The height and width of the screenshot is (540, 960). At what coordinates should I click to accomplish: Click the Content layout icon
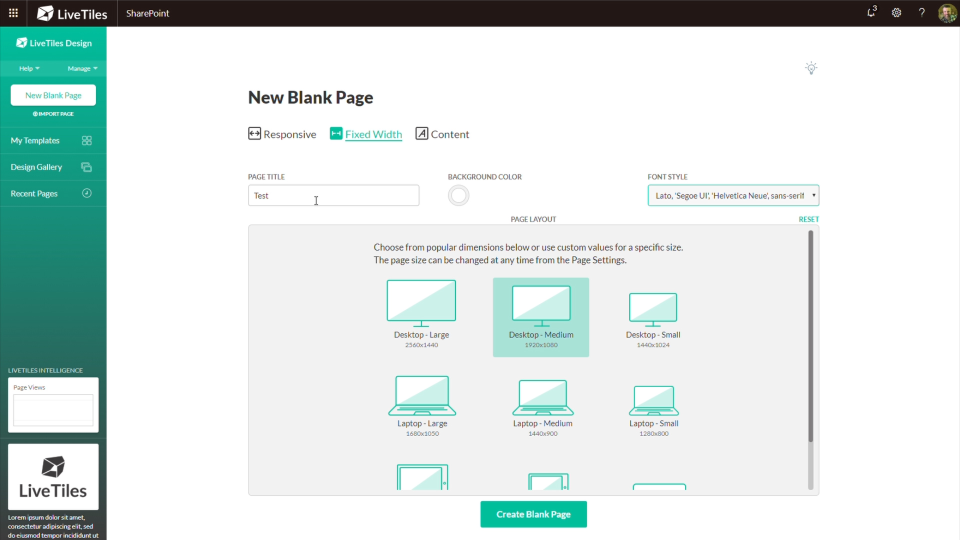click(422, 133)
